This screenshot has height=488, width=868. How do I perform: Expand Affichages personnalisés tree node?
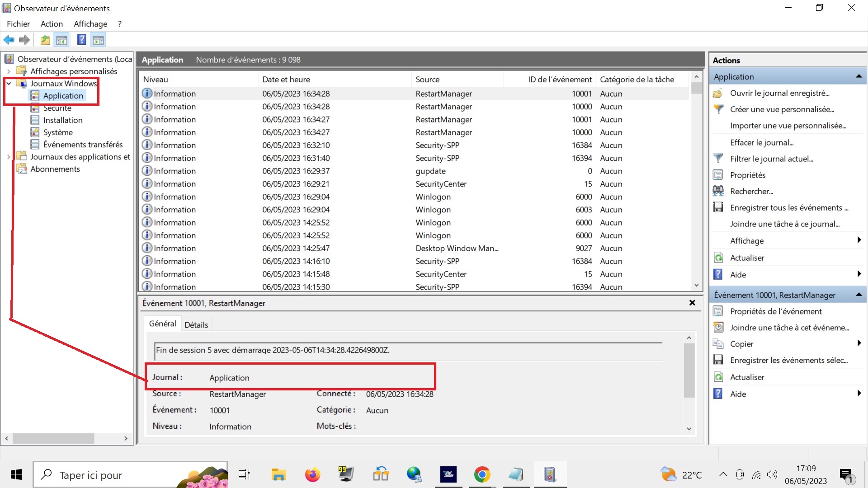9,71
